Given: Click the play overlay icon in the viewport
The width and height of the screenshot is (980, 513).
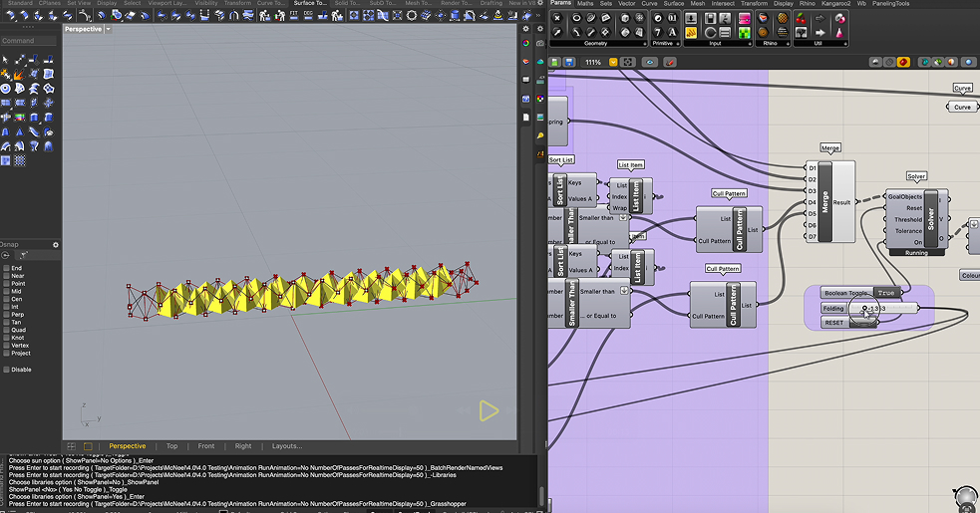Looking at the screenshot, I should 488,410.
